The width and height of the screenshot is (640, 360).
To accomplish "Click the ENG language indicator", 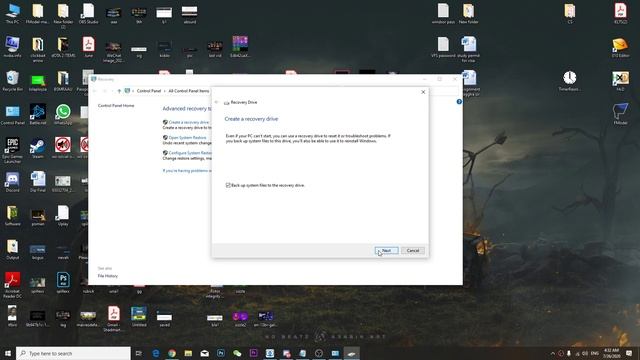I will click(595, 353).
